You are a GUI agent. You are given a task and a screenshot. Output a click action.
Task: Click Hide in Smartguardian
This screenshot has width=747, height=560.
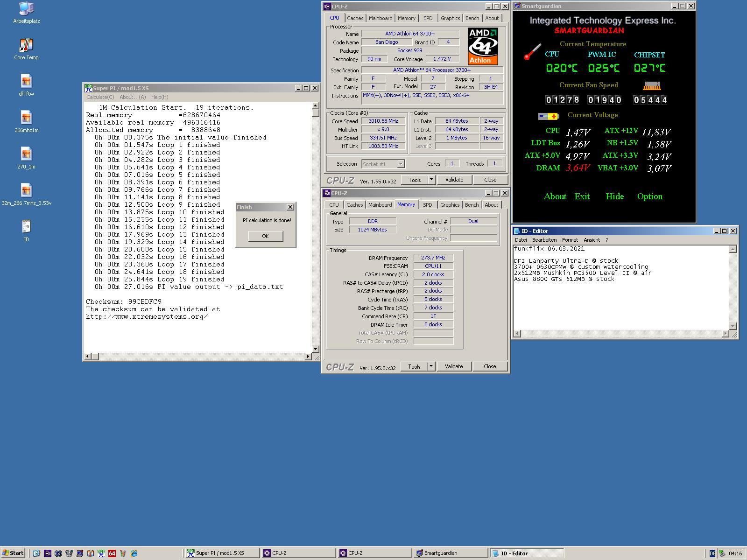[614, 196]
